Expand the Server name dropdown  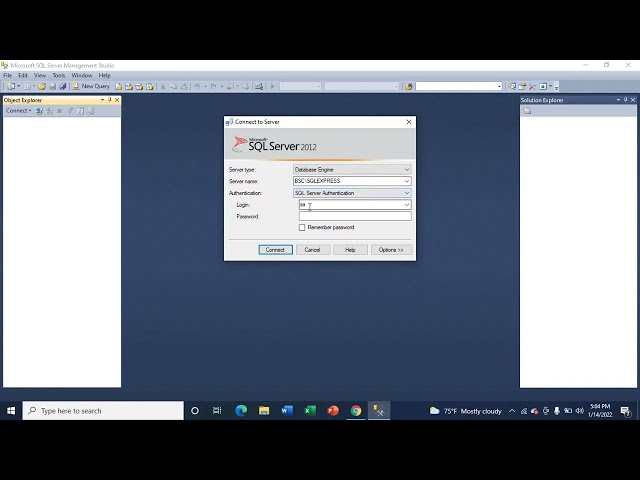coord(407,181)
